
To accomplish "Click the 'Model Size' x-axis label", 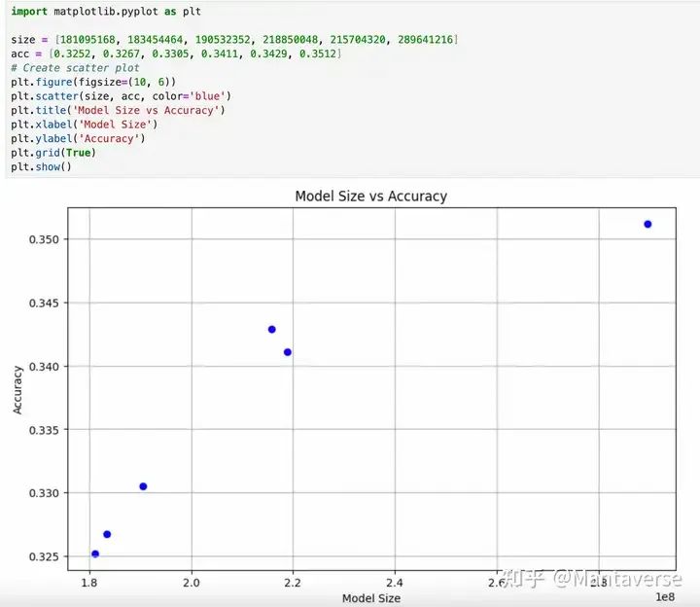I will click(x=371, y=598).
